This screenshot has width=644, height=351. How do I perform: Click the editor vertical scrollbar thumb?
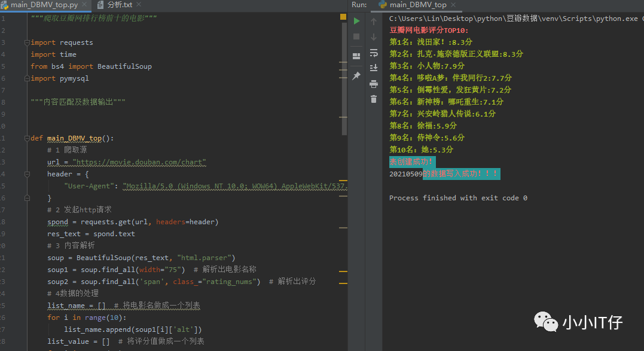344,78
